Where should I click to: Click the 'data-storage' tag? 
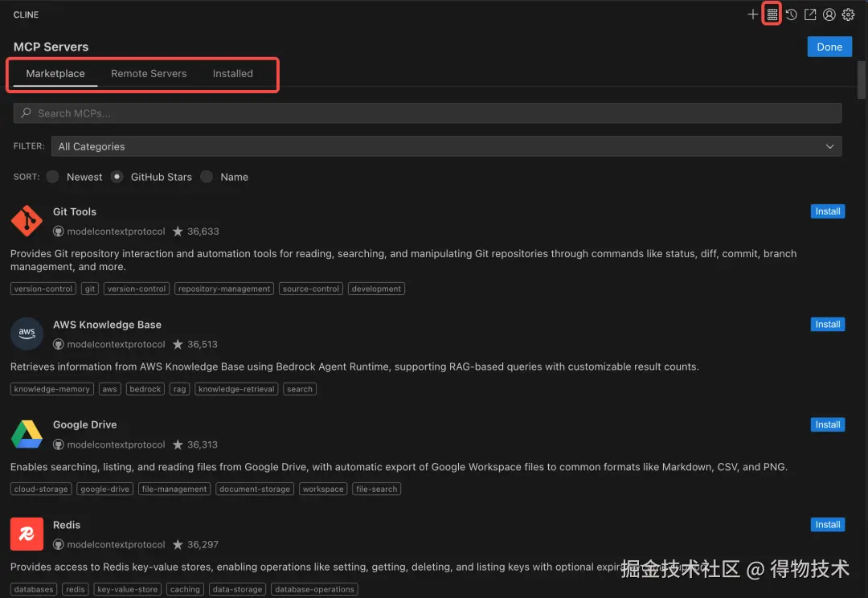click(237, 589)
